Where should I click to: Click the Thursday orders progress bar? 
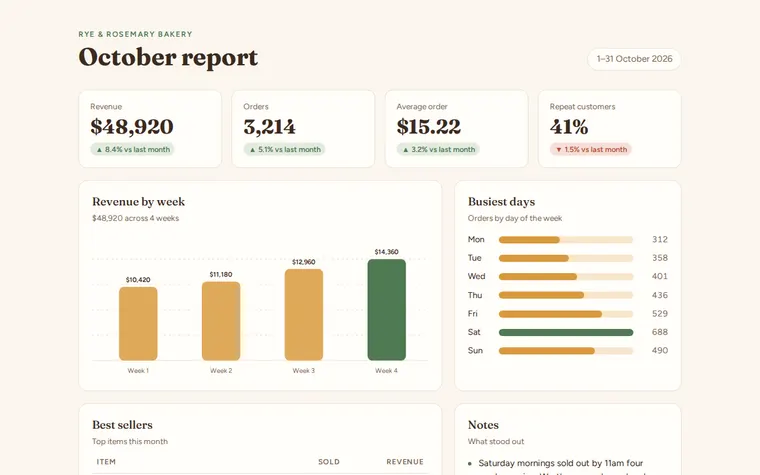(x=566, y=295)
